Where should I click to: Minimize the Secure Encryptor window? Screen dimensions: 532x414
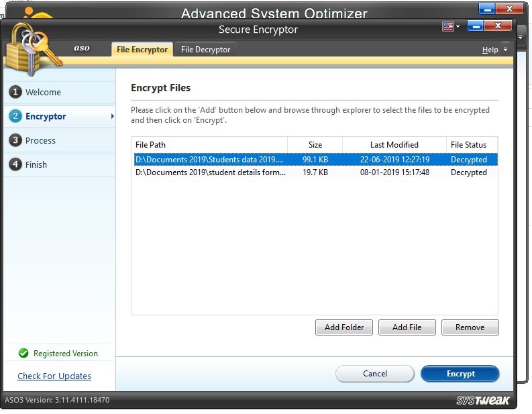coord(476,25)
